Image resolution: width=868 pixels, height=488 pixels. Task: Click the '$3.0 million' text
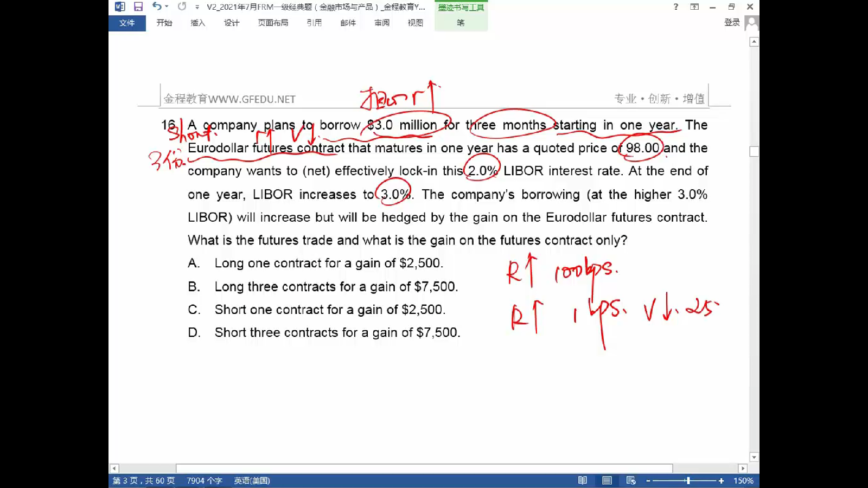click(402, 125)
